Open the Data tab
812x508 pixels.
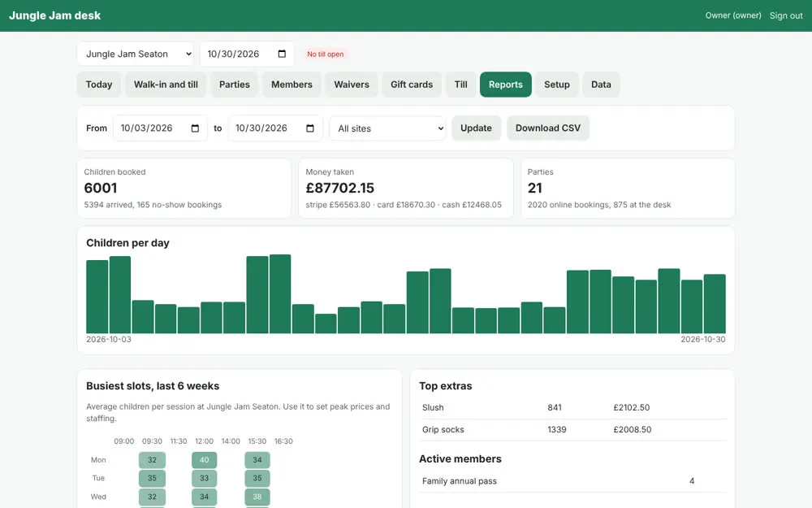coord(601,85)
